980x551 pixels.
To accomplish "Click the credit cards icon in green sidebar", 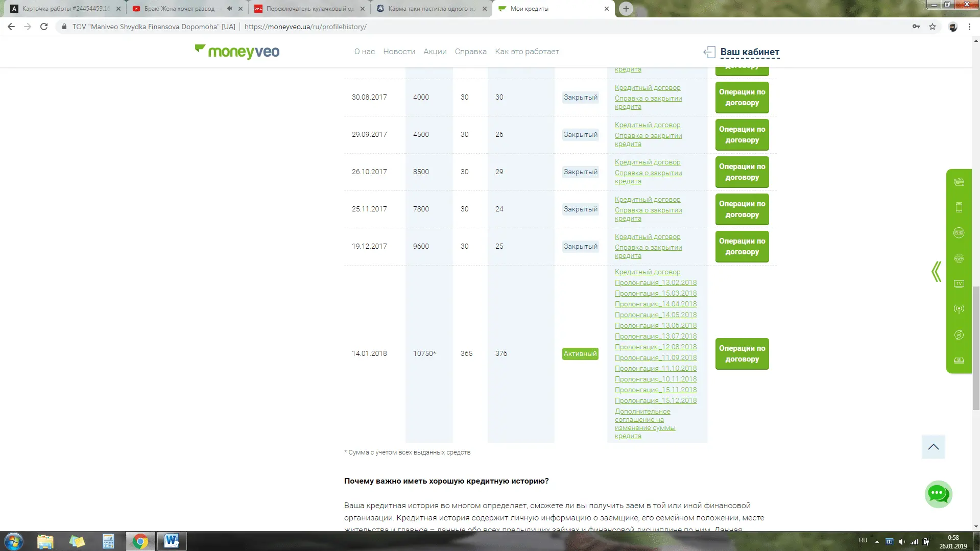I will pos(959,182).
